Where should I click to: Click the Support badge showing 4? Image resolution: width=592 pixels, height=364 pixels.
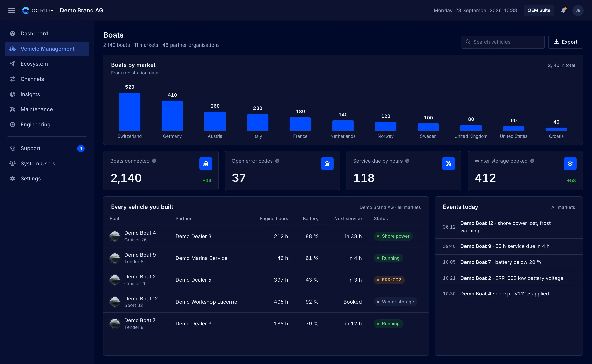tap(81, 148)
